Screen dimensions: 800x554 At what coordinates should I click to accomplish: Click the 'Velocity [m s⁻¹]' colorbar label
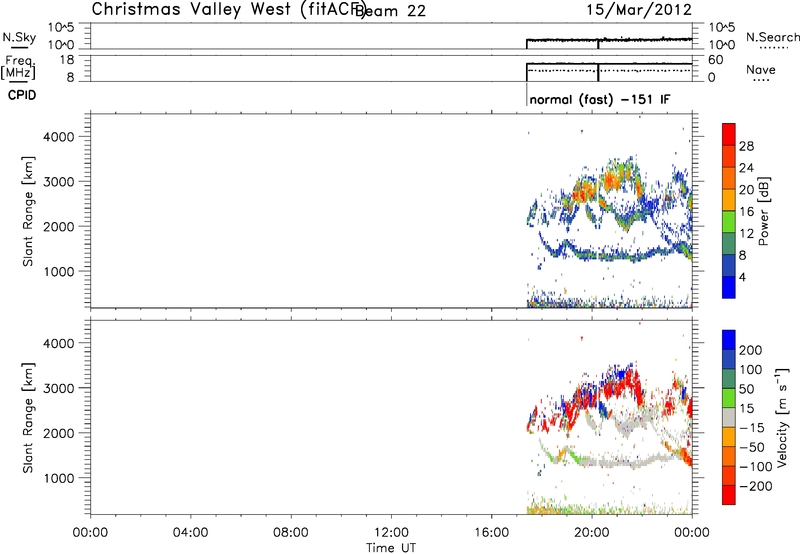point(782,417)
